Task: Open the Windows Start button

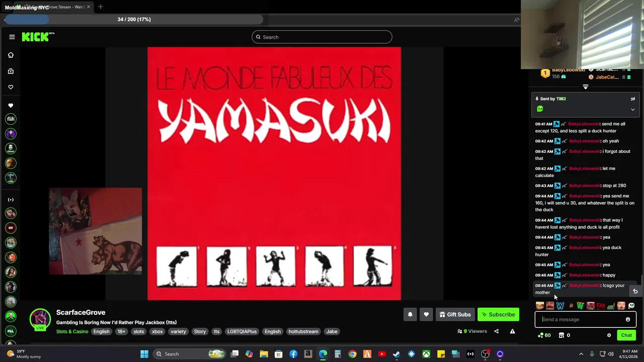Action: 144,354
